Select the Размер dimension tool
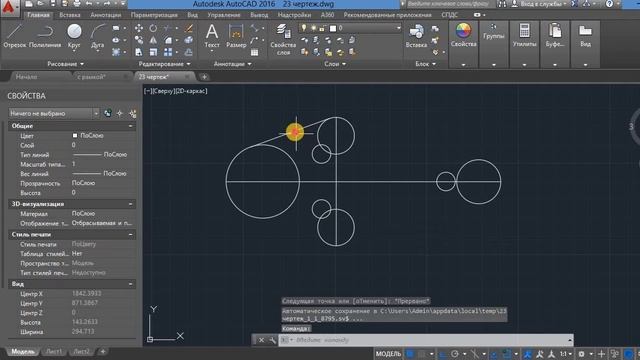640x360 pixels. point(236,36)
